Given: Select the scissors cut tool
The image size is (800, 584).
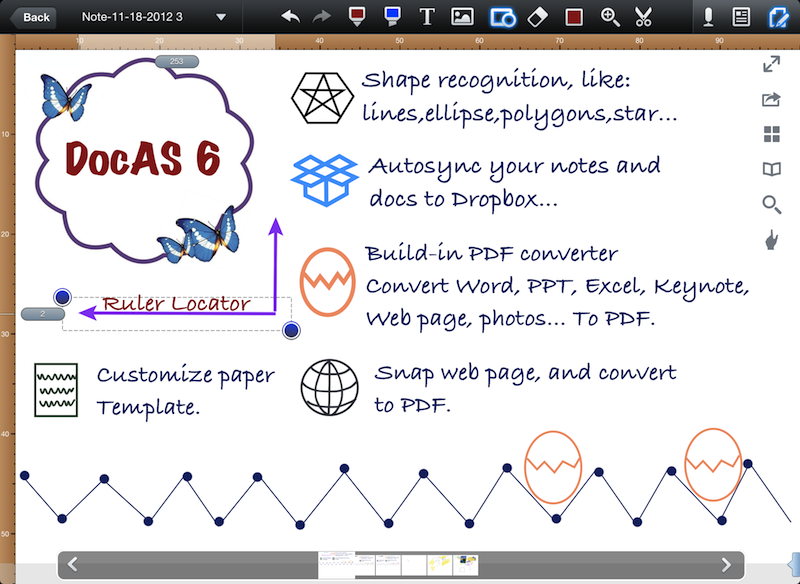Looking at the screenshot, I should click(x=644, y=17).
